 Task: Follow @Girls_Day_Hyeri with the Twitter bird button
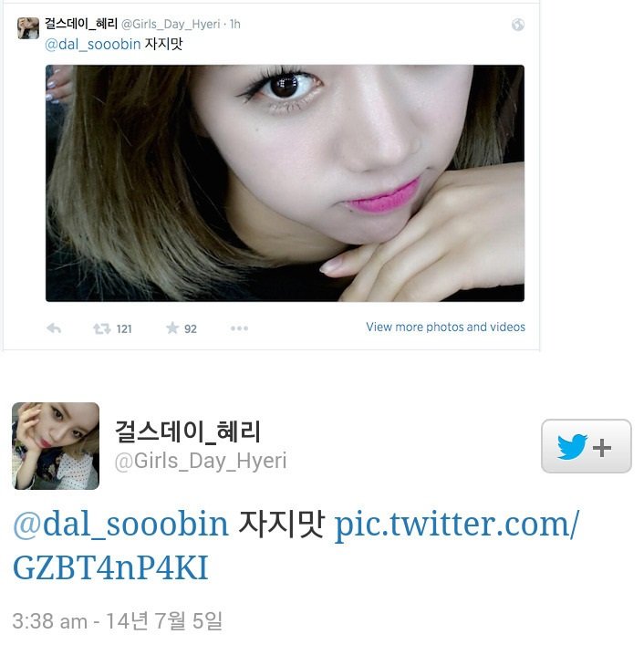pos(586,446)
